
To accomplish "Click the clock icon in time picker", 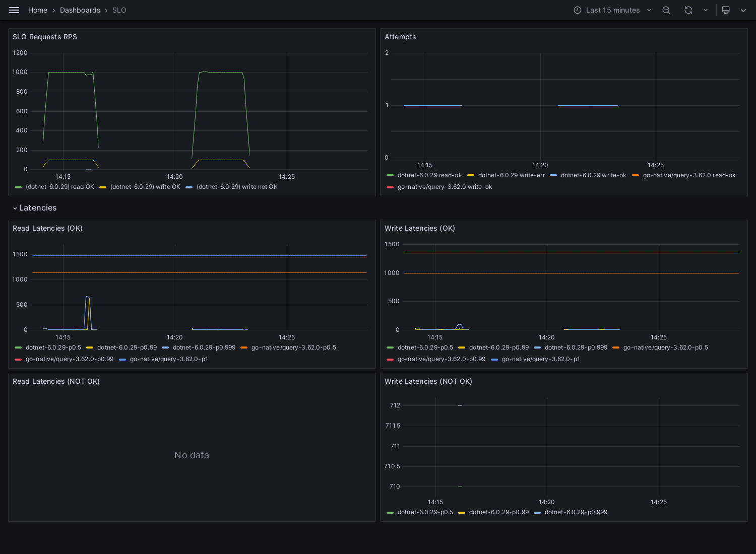I will (x=578, y=10).
